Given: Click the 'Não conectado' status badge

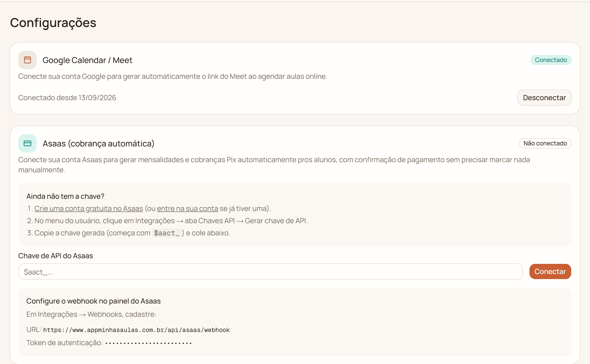Looking at the screenshot, I should (545, 143).
